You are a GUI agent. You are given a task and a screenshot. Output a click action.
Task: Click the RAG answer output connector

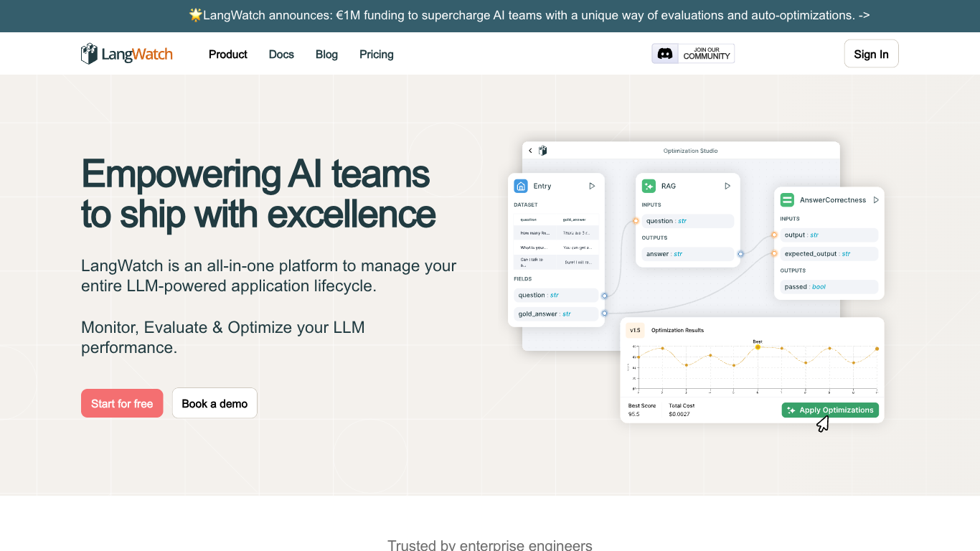(x=740, y=254)
